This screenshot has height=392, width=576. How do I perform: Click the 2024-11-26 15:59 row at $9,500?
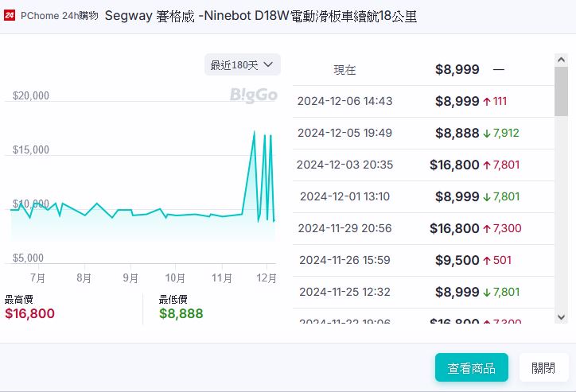(422, 260)
